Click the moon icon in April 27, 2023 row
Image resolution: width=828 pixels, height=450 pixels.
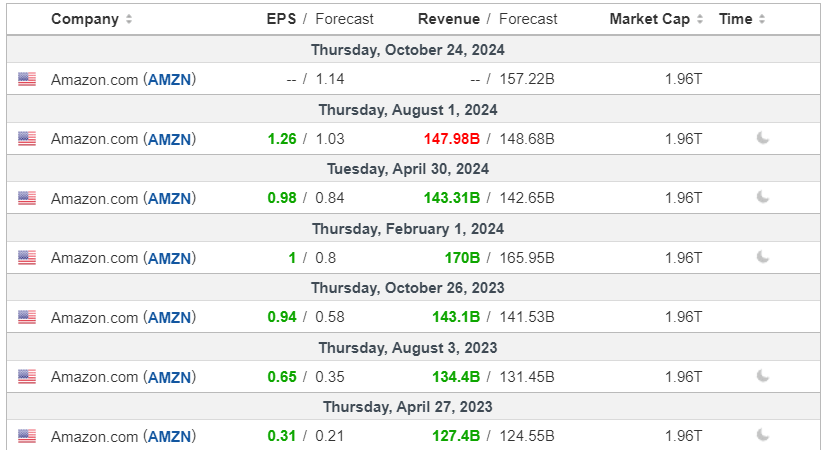[763, 435]
